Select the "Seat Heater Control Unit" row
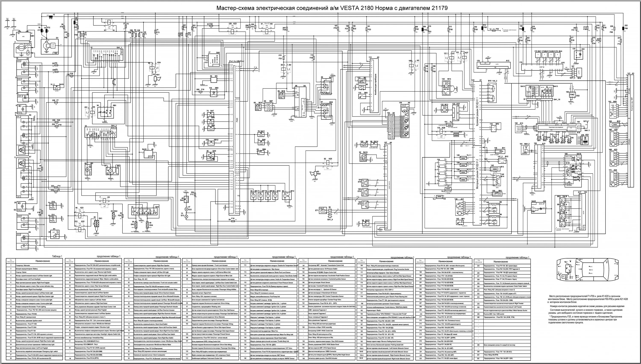The width and height of the screenshot is (641, 364). click(x=94, y=307)
